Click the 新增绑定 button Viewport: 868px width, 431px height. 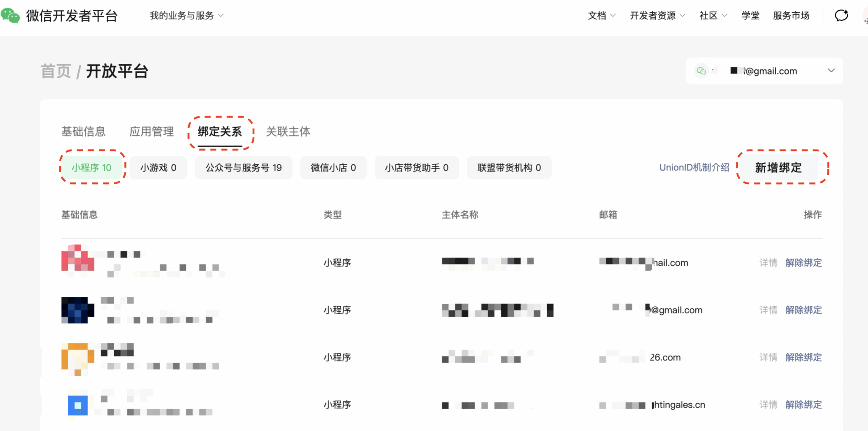[x=778, y=168]
